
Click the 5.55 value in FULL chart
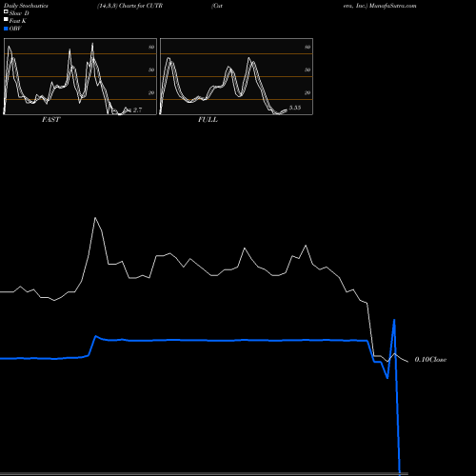coord(295,108)
